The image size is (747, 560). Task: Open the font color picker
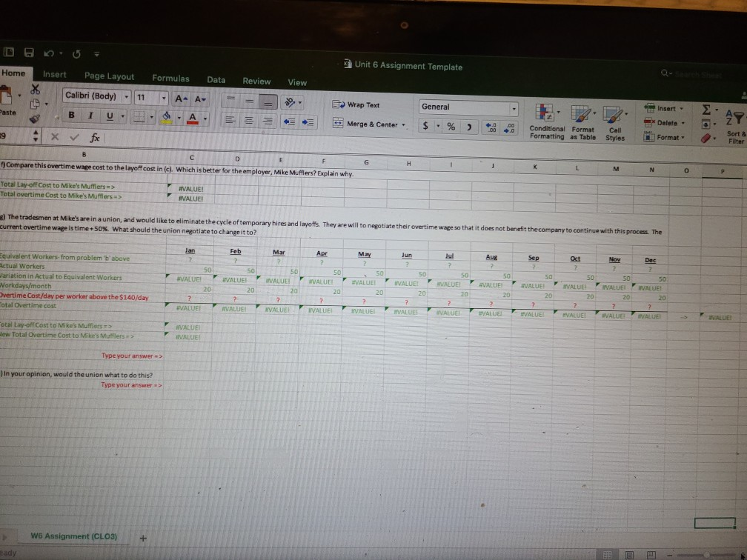[193, 118]
